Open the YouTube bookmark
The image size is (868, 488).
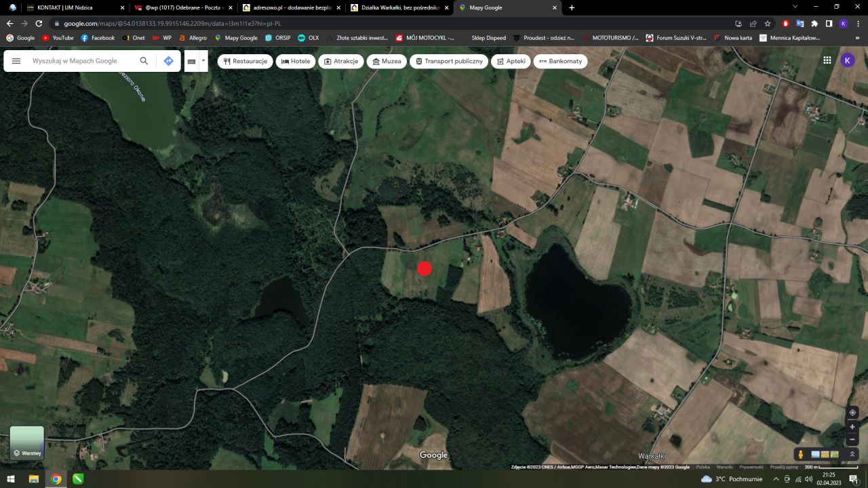(58, 38)
